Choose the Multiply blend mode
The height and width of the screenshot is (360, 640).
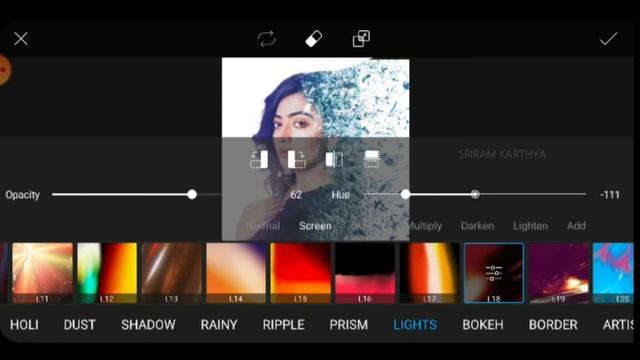coord(424,226)
